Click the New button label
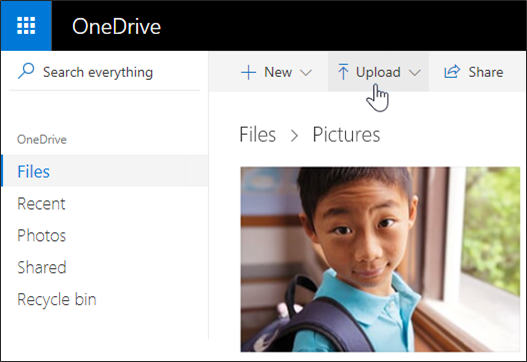This screenshot has width=527, height=362. tap(278, 72)
